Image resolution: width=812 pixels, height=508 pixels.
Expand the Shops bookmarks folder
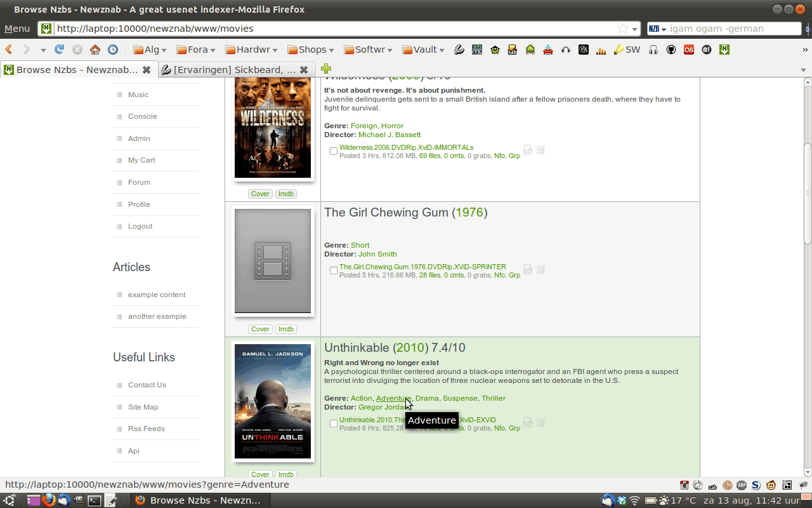click(x=311, y=50)
